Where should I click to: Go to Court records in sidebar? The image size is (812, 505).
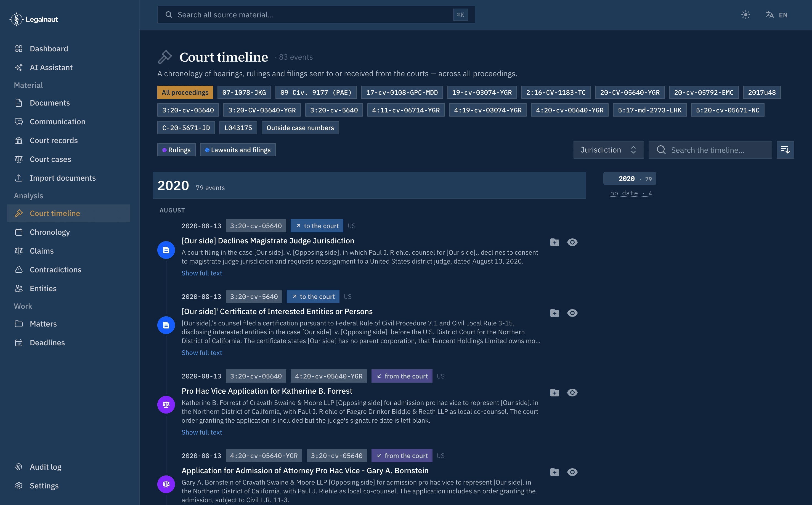(69, 140)
